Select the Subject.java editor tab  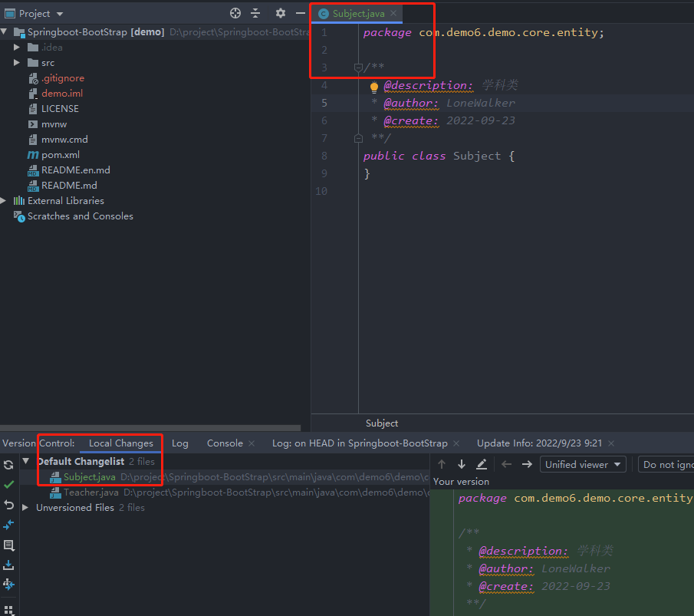(357, 13)
